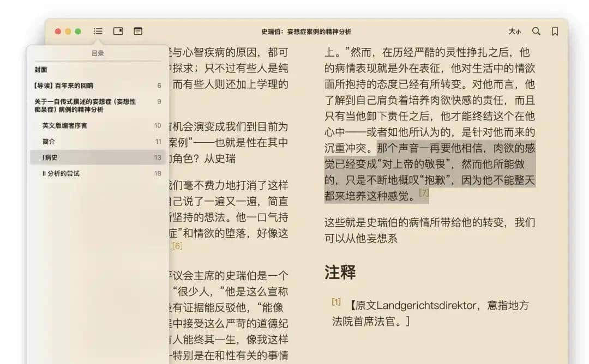
Task: Bookmark this page with the ribbon icon
Action: click(x=556, y=32)
